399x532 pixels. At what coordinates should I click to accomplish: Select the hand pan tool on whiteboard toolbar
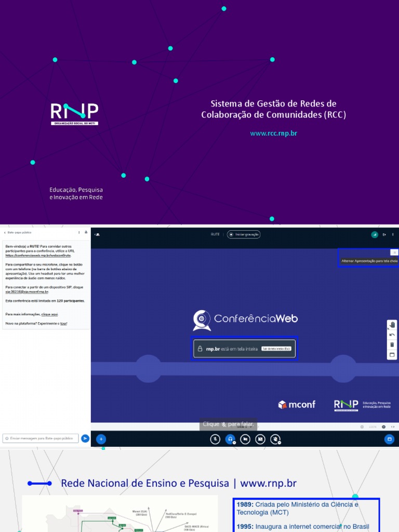[392, 325]
